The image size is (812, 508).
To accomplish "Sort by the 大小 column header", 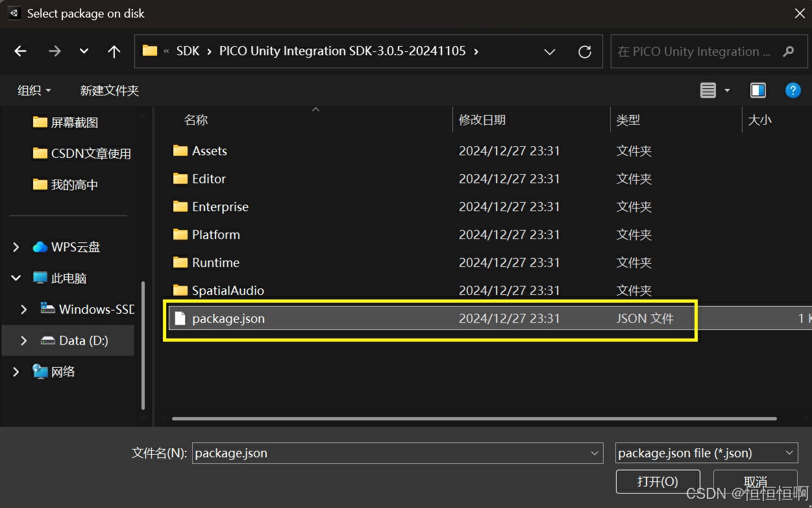I will pos(760,120).
